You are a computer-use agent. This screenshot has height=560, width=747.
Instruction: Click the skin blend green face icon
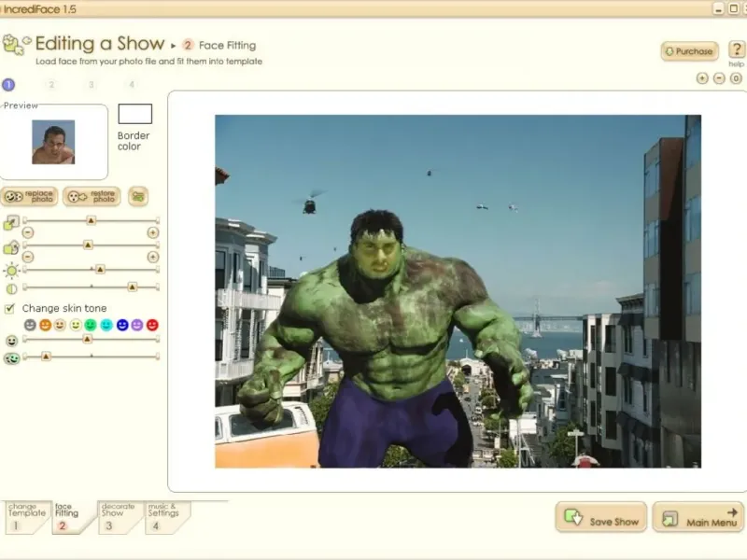[x=11, y=358]
